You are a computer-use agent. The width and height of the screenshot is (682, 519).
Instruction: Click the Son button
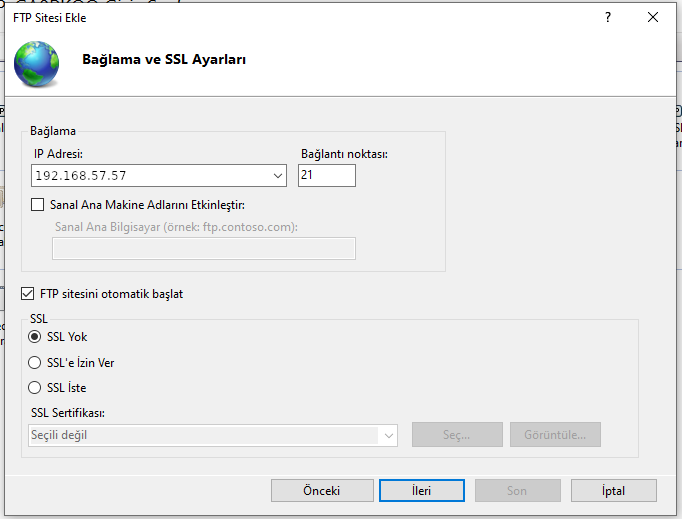coord(518,491)
